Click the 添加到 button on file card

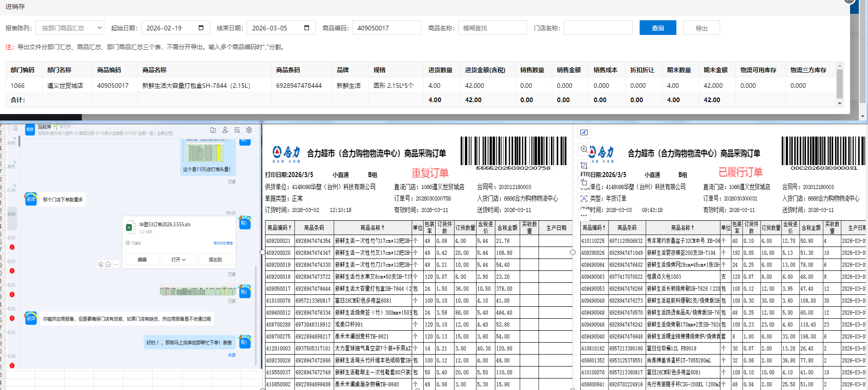pos(215,260)
